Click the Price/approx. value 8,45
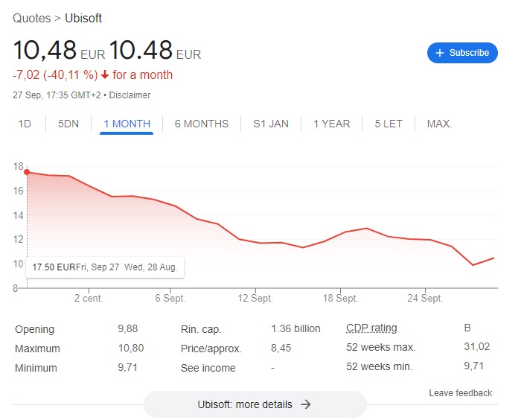This screenshot has height=420, width=521. 281,348
